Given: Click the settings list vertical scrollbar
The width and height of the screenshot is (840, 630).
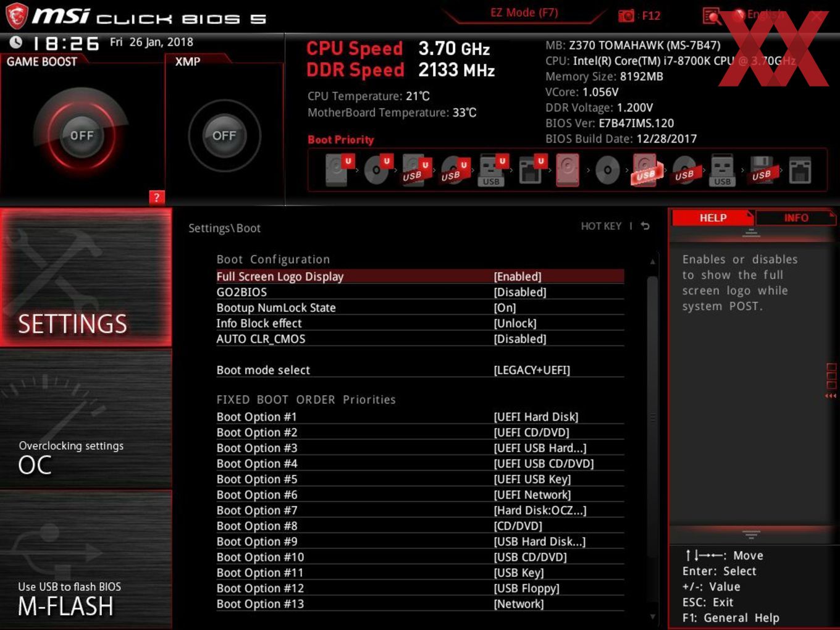Looking at the screenshot, I should point(652,418).
